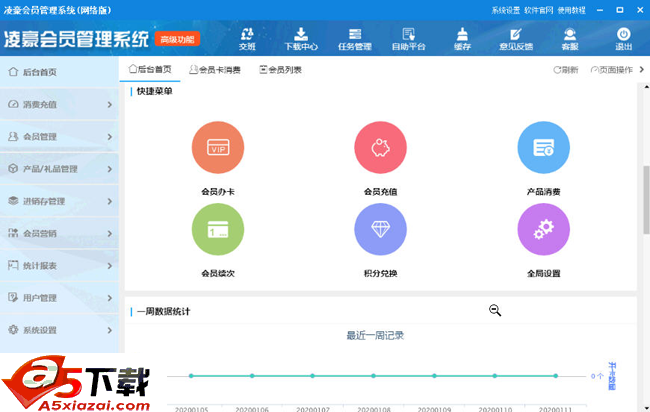Image resolution: width=650 pixels, height=412 pixels.
Task: Click the scrollbar down arrow
Action: [646, 408]
